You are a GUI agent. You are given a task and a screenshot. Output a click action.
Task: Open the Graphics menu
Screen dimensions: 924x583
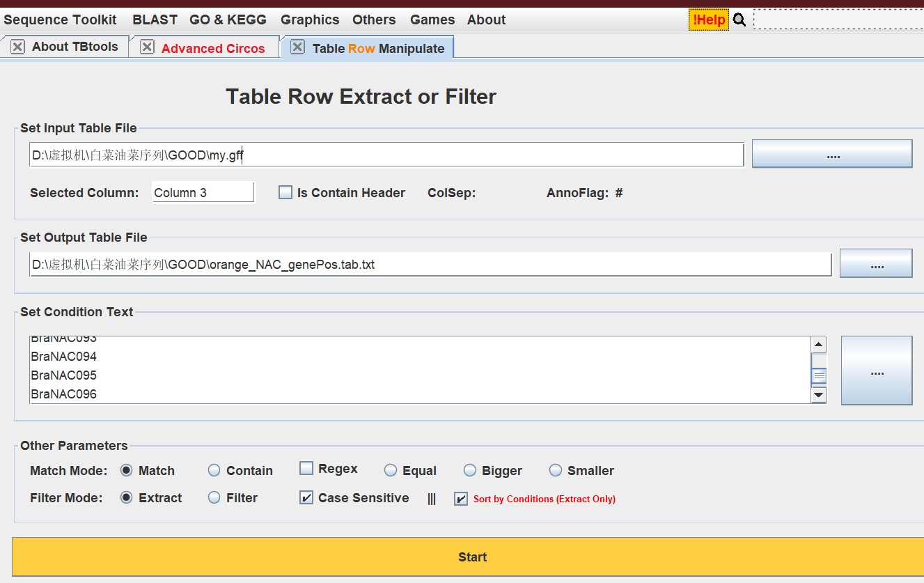[x=310, y=20]
